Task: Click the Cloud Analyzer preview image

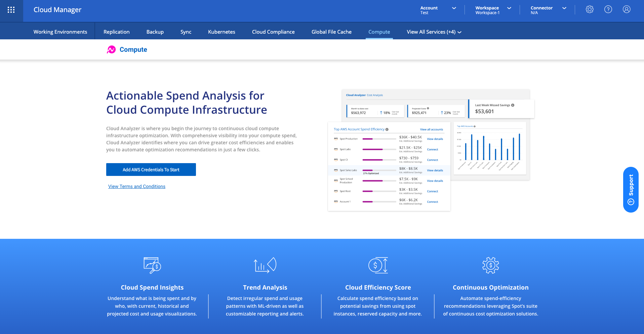Action: [x=430, y=150]
